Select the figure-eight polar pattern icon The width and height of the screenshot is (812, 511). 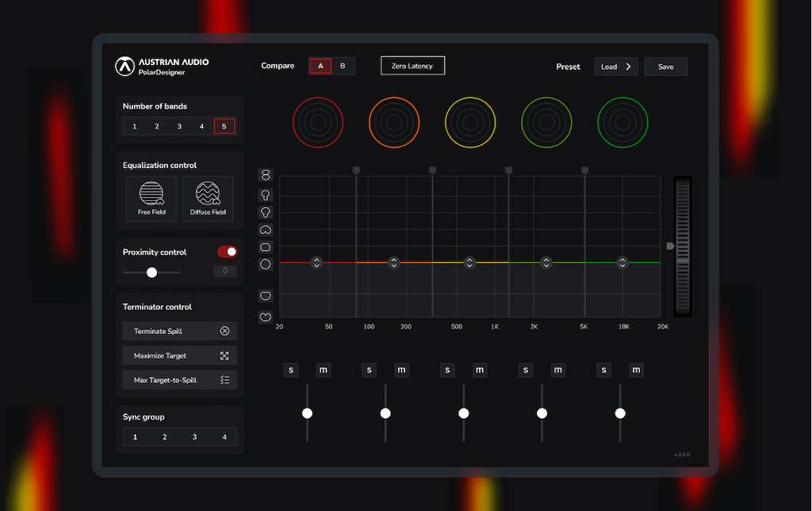[x=266, y=175]
